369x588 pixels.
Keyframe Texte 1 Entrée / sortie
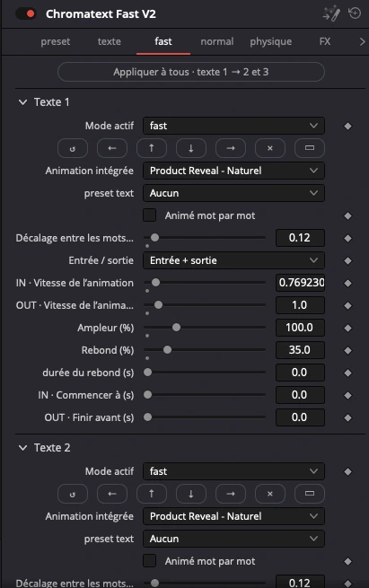[347, 260]
